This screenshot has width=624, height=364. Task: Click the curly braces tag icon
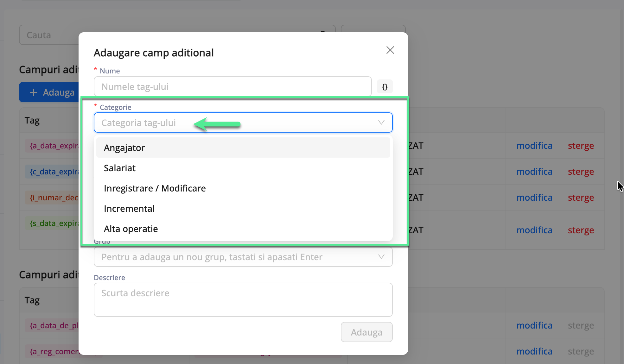coord(385,87)
